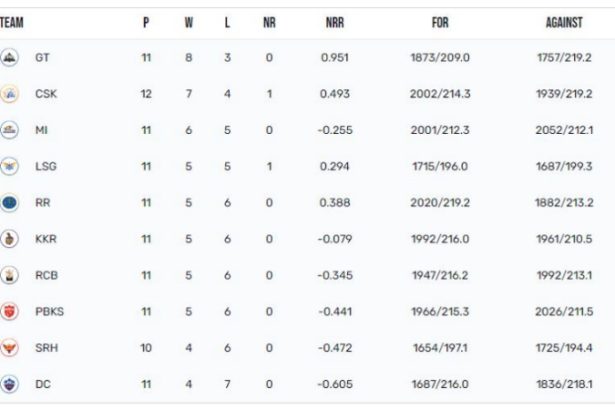Open the LSG team logo

9,166
